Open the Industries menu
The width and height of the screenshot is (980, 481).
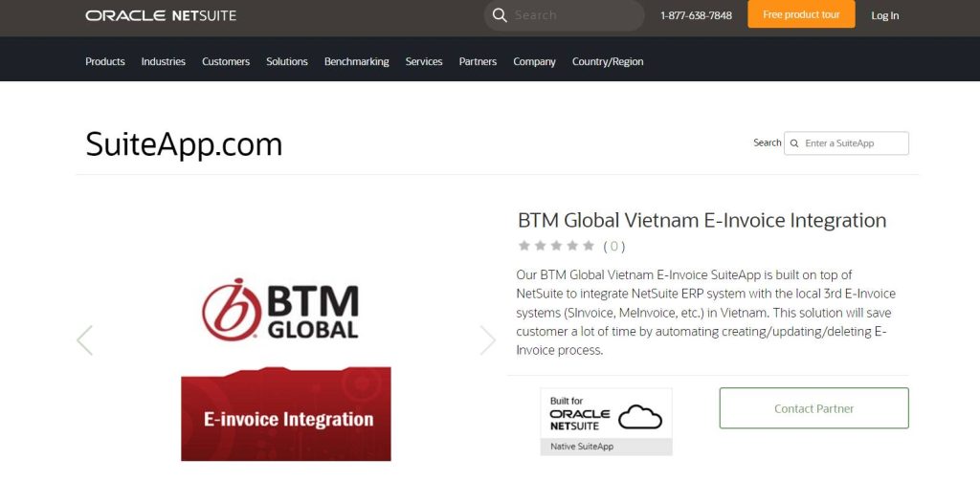[x=163, y=61]
